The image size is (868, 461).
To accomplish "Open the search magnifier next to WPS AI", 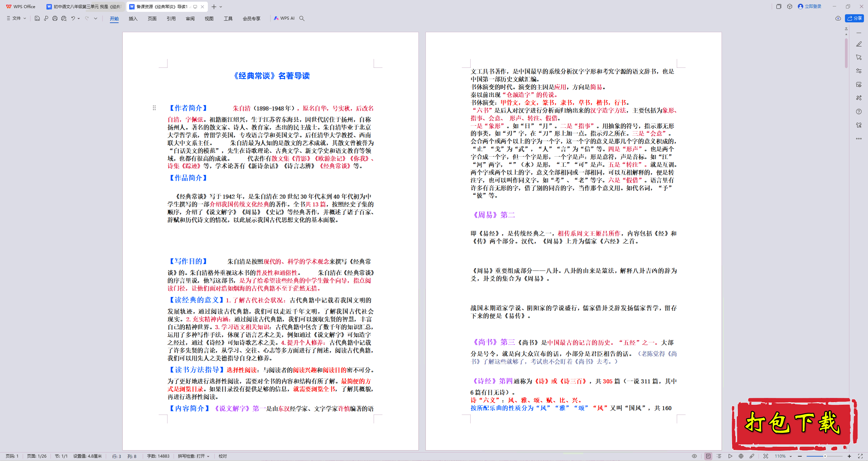I will pos(302,18).
